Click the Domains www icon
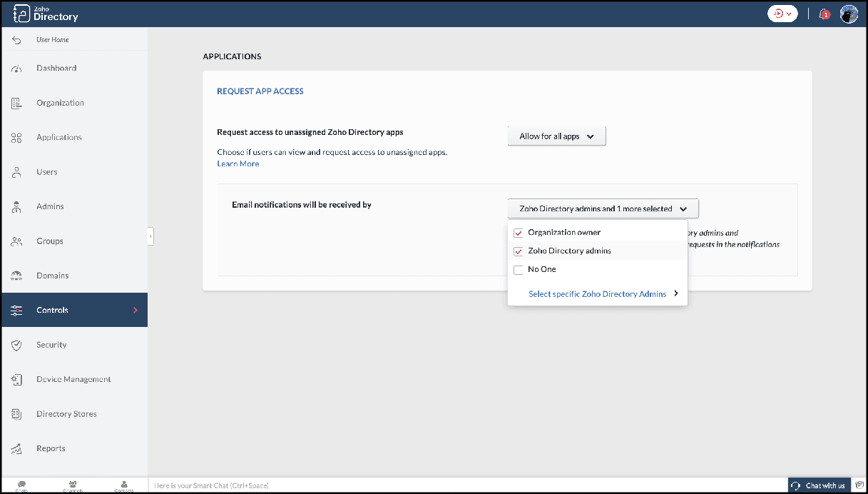The image size is (868, 494). [x=17, y=276]
